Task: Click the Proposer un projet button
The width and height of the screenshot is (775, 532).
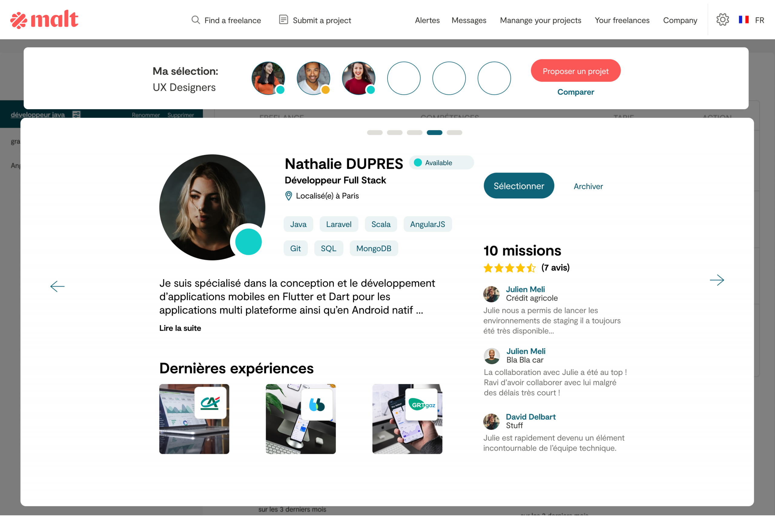Action: pyautogui.click(x=575, y=71)
